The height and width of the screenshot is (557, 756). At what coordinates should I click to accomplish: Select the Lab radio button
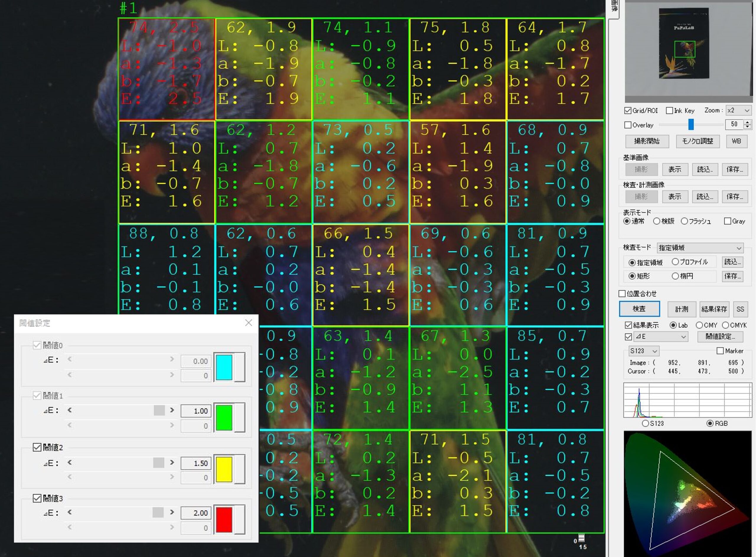pos(673,325)
